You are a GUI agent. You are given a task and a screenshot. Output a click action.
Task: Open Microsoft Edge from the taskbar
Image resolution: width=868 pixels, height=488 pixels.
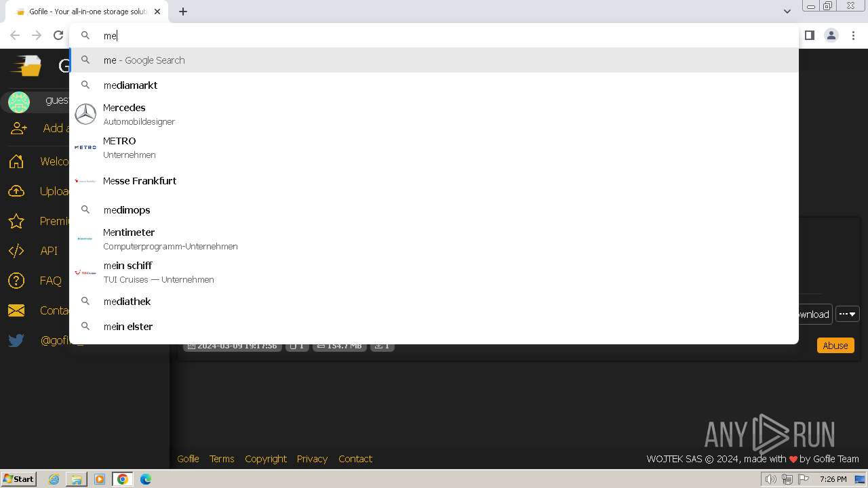145,479
